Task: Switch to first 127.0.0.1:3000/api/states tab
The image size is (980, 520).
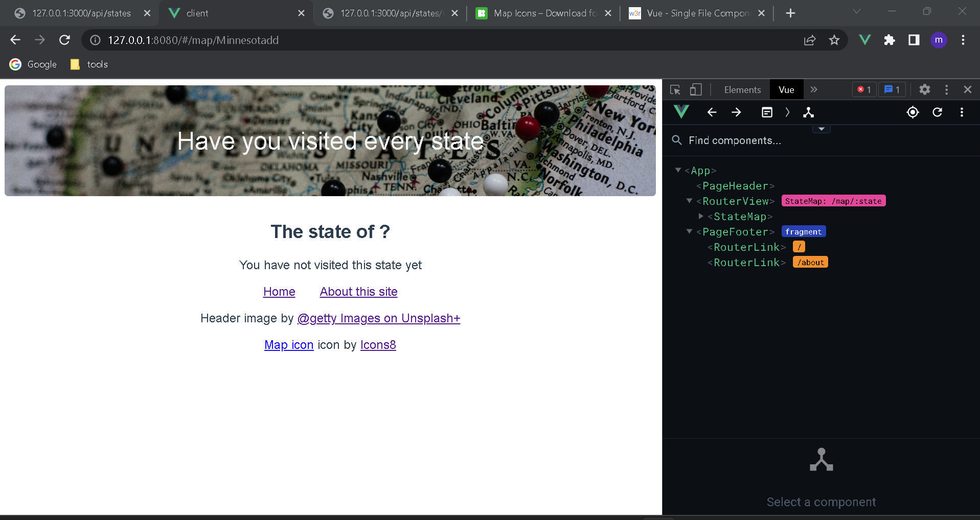Action: coord(81,13)
